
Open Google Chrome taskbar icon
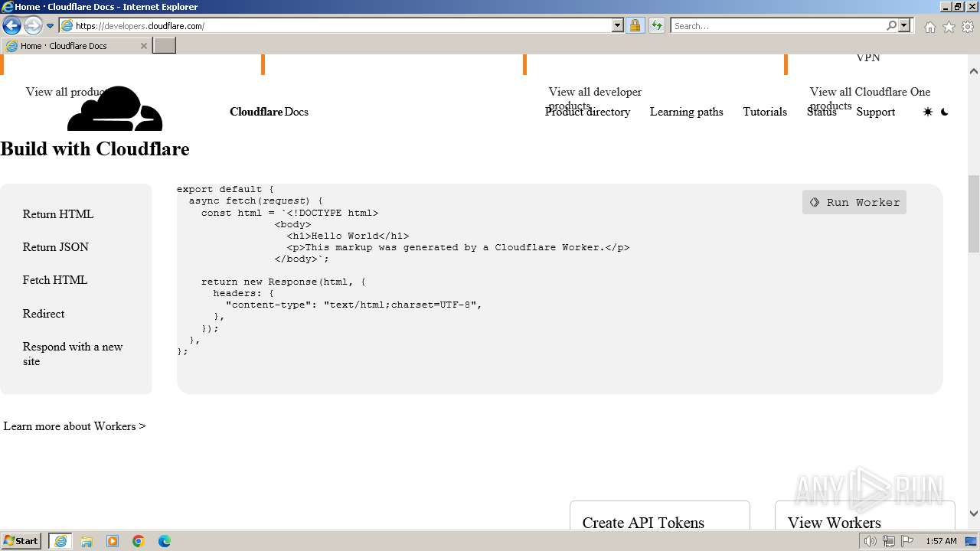[x=139, y=541]
